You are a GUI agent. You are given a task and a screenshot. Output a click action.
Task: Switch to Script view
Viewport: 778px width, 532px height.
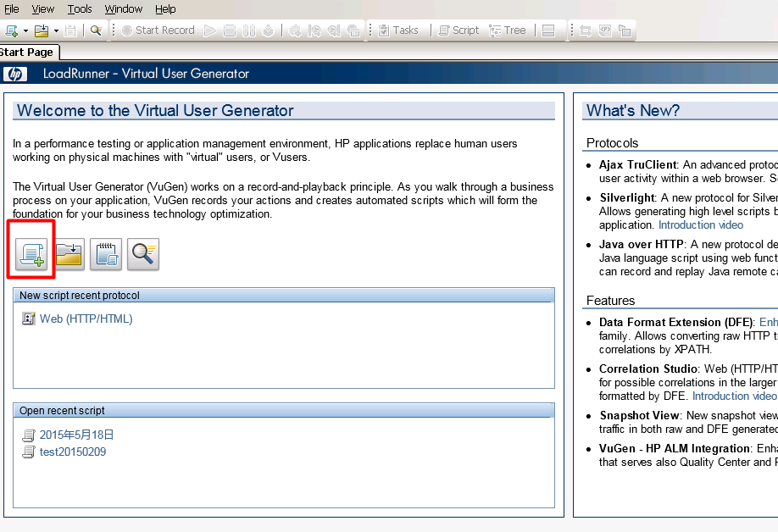tap(459, 30)
